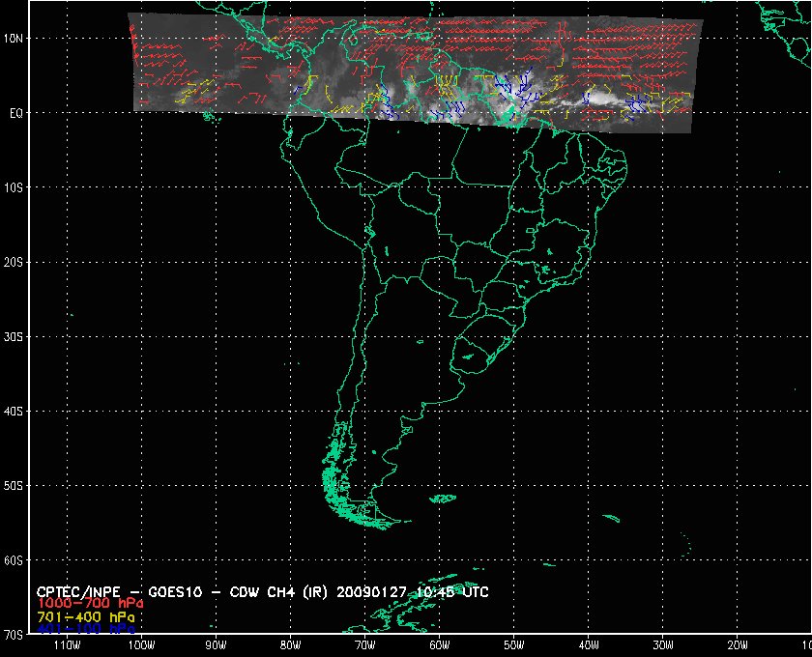
Task: Click the EQ equator label
Action: [15, 112]
